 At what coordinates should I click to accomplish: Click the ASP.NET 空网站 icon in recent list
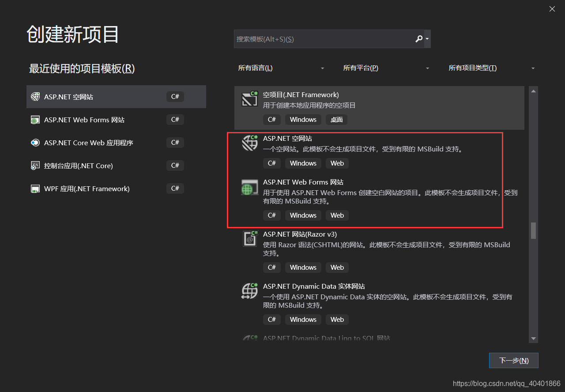pos(35,97)
